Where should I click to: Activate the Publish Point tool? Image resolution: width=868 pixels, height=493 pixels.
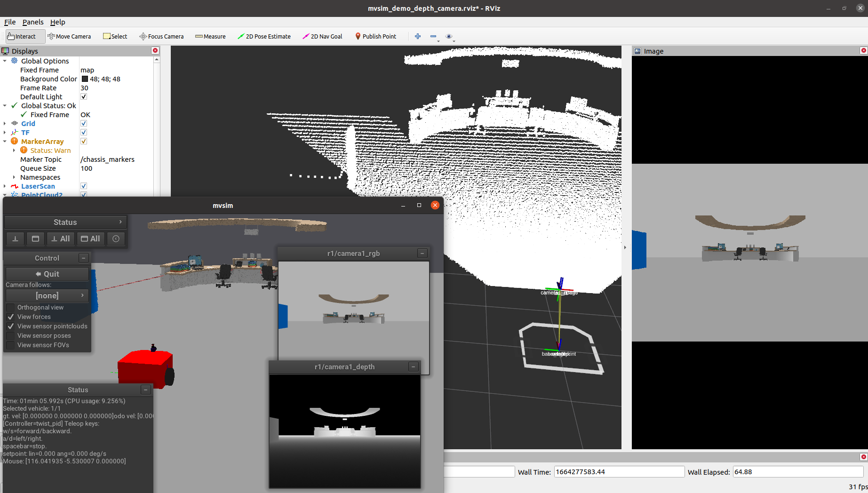375,36
